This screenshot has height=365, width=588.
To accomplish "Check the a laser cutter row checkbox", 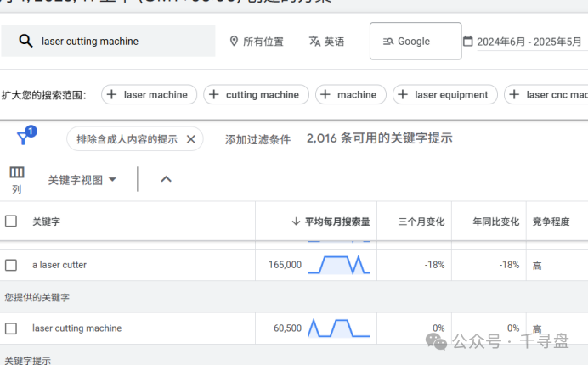I will coord(11,265).
